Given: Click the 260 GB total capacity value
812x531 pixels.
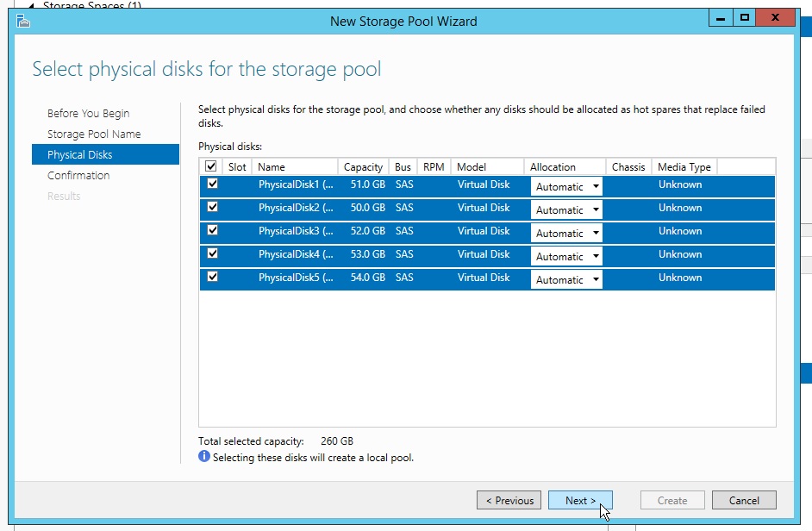Looking at the screenshot, I should (337, 441).
